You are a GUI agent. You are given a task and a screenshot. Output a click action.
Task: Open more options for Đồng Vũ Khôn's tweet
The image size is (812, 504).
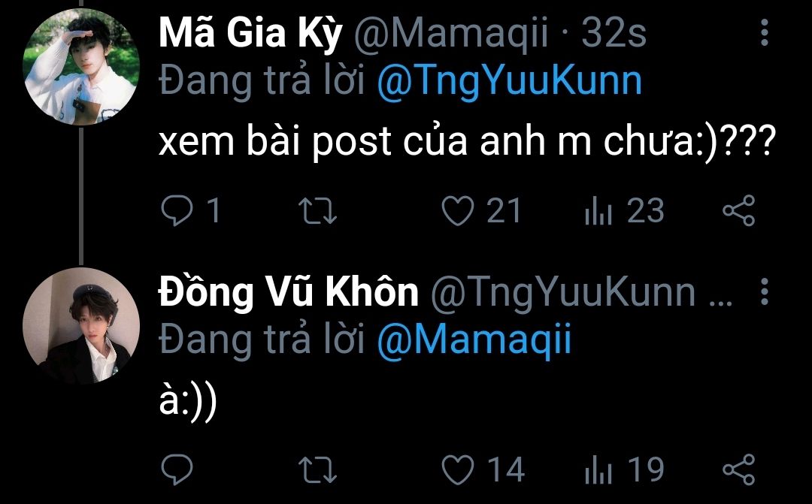pos(765,291)
